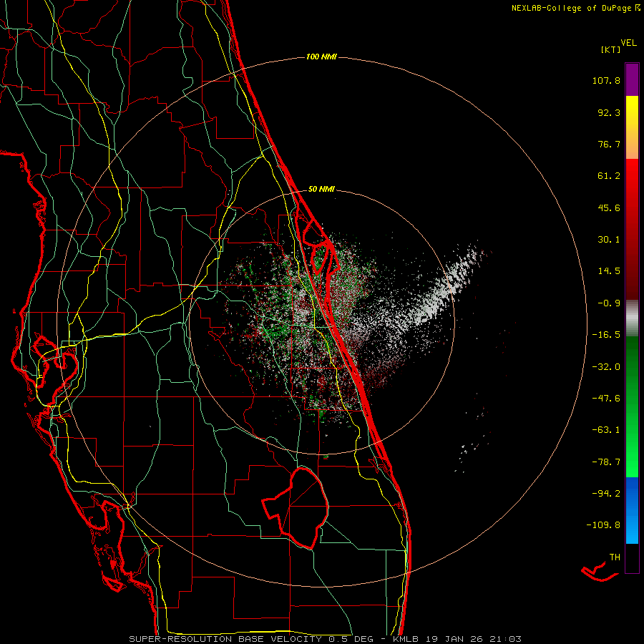644x644 pixels.
Task: Click the 100 NMI range ring label
Action: (x=321, y=57)
